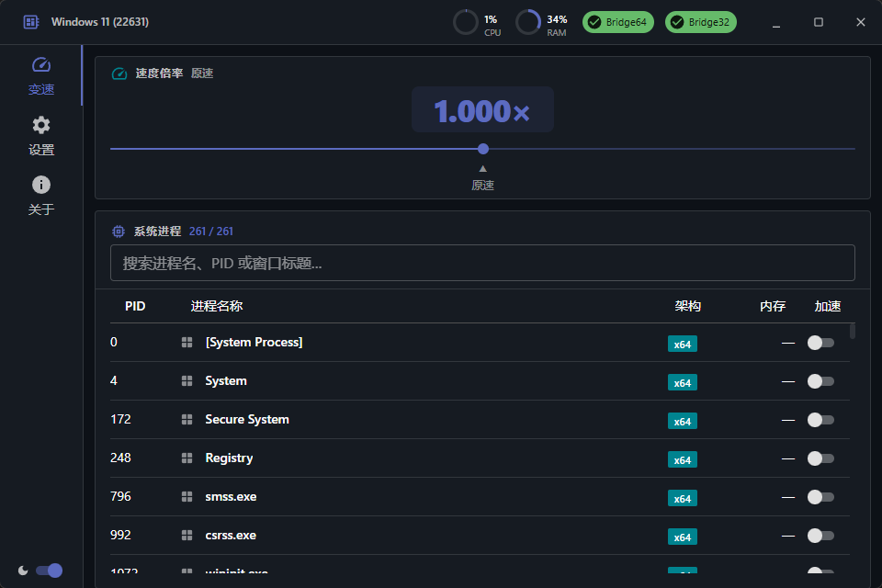The height and width of the screenshot is (588, 882).
Task: Sort by the 内存 column header
Action: [773, 306]
